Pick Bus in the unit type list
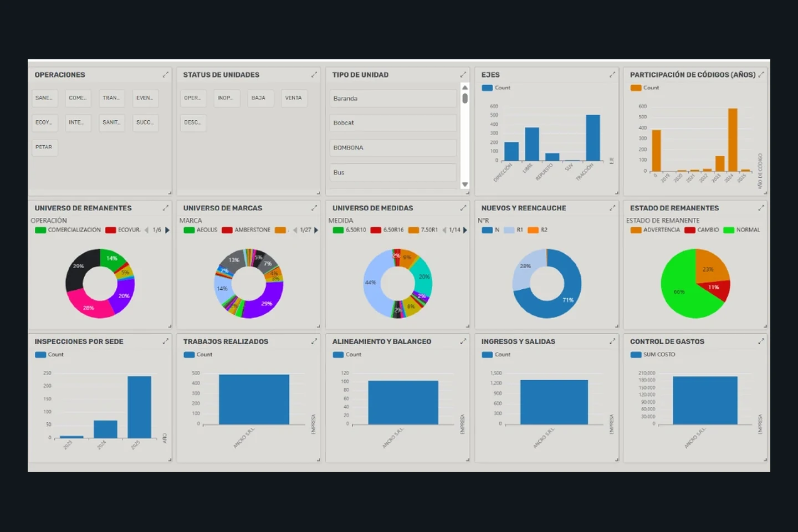Viewport: 798px width, 532px height. [393, 173]
